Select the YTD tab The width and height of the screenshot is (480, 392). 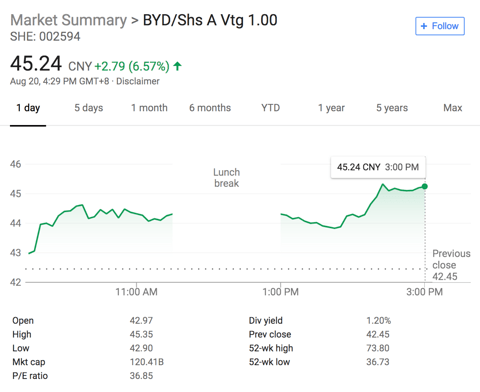pos(270,108)
